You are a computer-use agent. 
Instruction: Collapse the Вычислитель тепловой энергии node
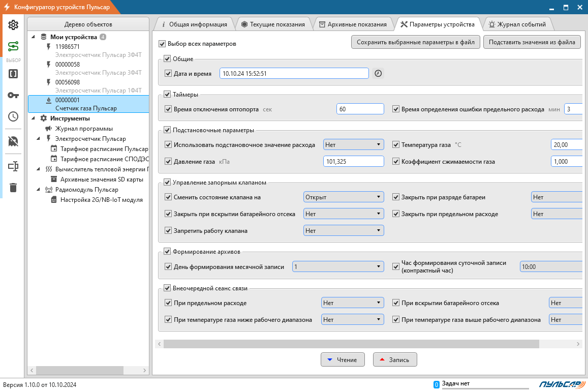38,169
